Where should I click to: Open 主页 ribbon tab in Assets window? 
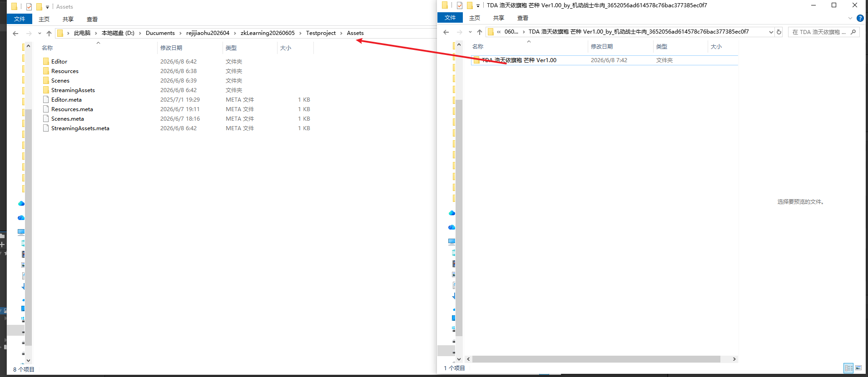(44, 19)
